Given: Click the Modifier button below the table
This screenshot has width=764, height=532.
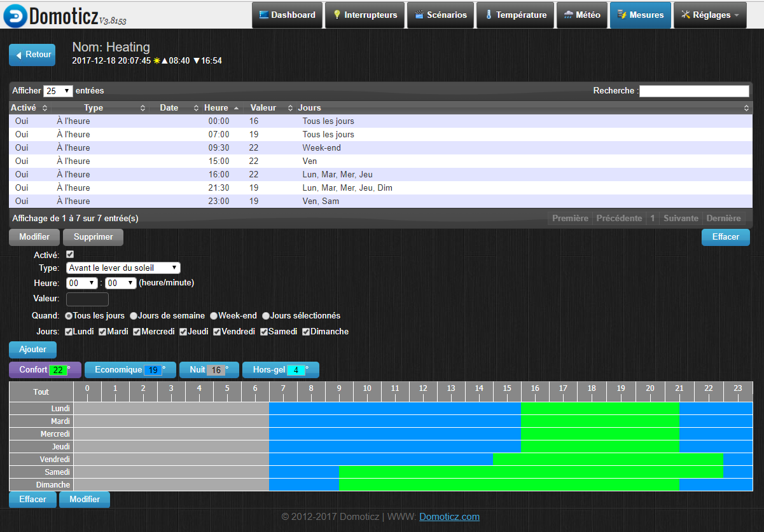Looking at the screenshot, I should click(x=34, y=237).
